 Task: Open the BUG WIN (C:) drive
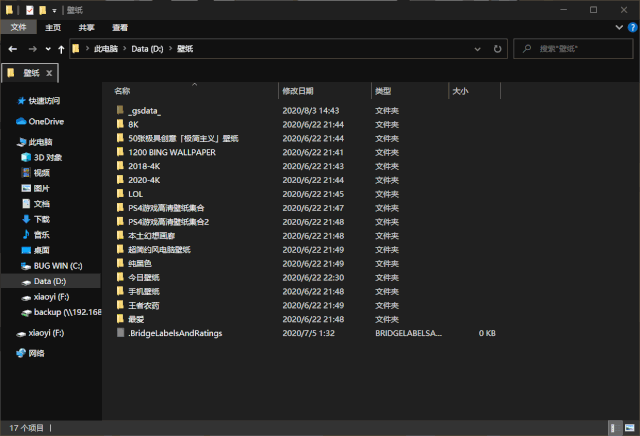tap(55, 265)
